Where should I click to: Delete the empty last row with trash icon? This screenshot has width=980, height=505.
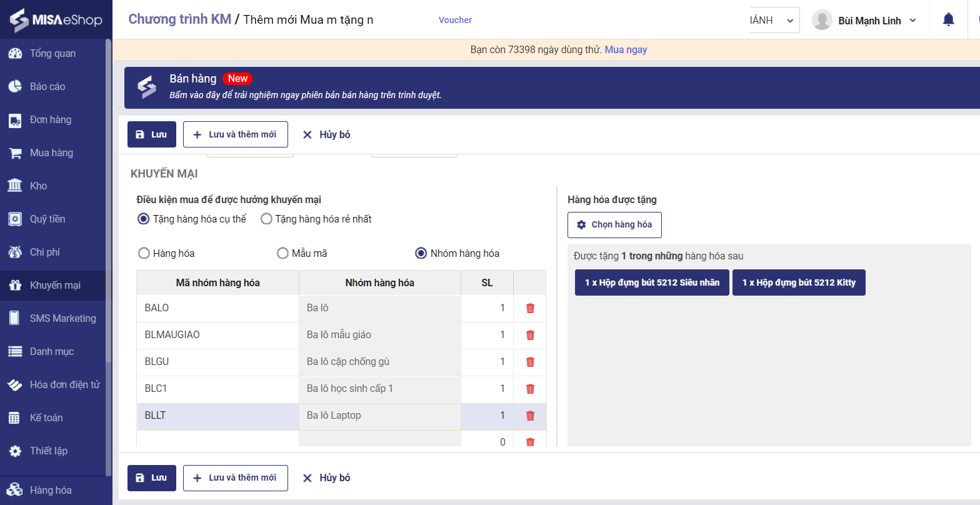(x=531, y=442)
